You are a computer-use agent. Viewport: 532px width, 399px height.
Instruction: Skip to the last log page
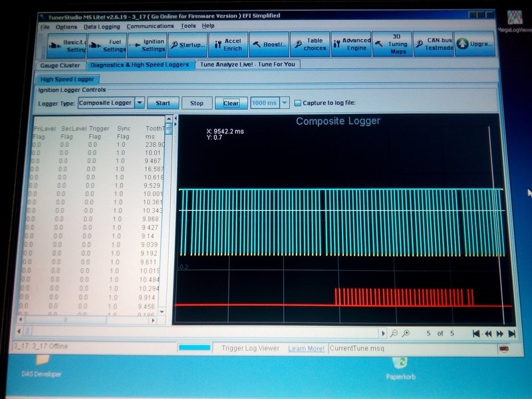[511, 333]
